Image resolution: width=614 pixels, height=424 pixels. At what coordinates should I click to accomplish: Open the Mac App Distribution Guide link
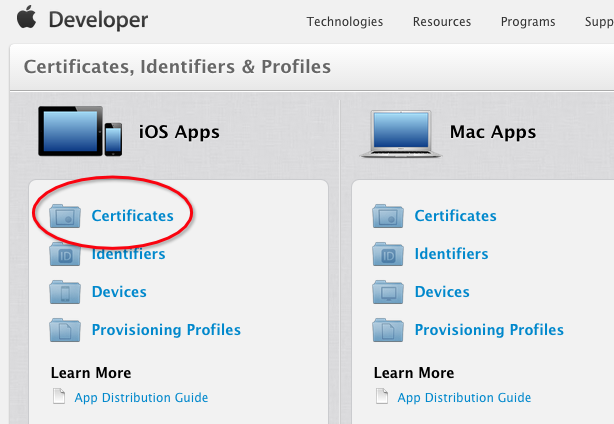click(464, 398)
